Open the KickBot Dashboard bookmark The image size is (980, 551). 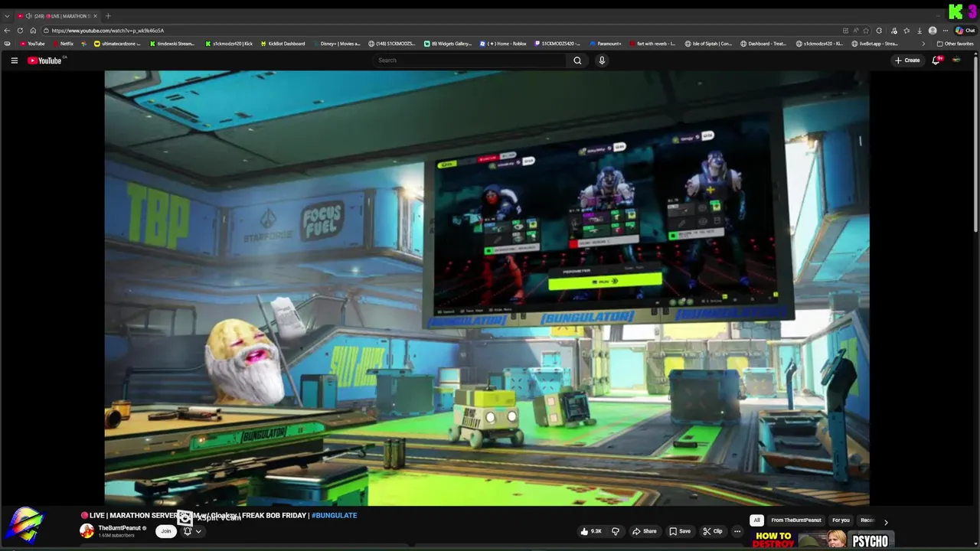pos(283,44)
